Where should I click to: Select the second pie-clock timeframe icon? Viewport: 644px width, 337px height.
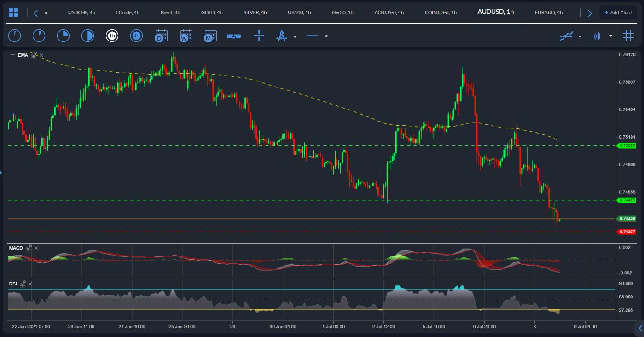pyautogui.click(x=39, y=35)
